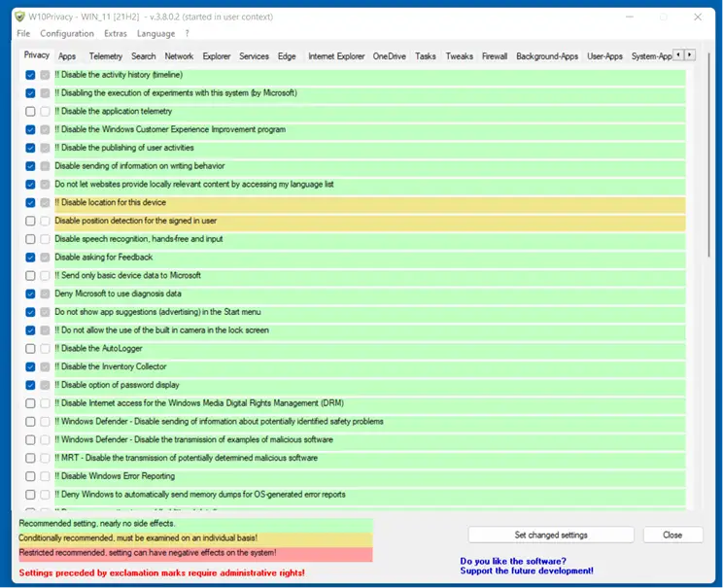
Task: Switch to the Firewall tab
Action: pos(495,56)
